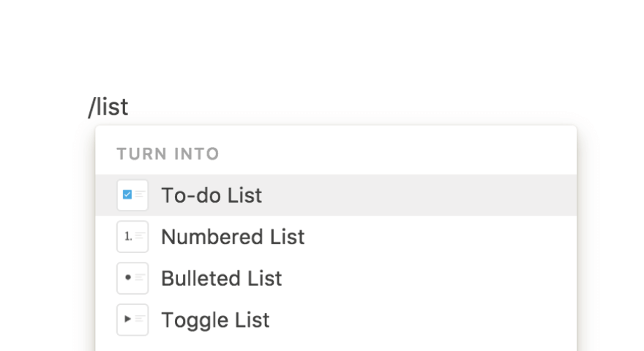Pick the Bulleted List text label

click(221, 279)
